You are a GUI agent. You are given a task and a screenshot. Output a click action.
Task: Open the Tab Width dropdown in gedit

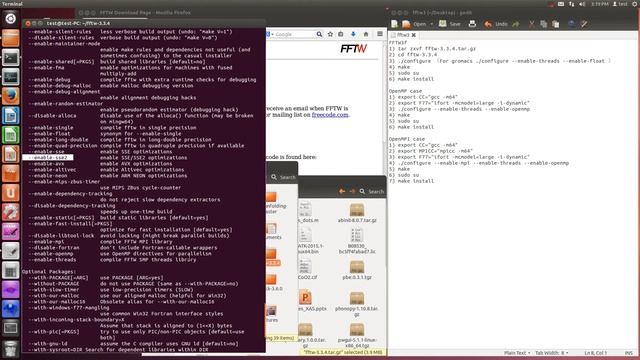tap(551, 353)
